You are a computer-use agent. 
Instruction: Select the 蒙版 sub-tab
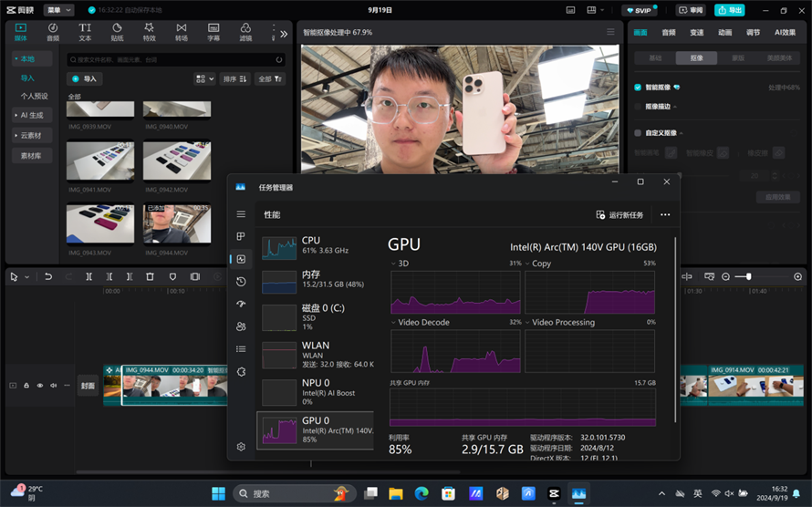[737, 57]
